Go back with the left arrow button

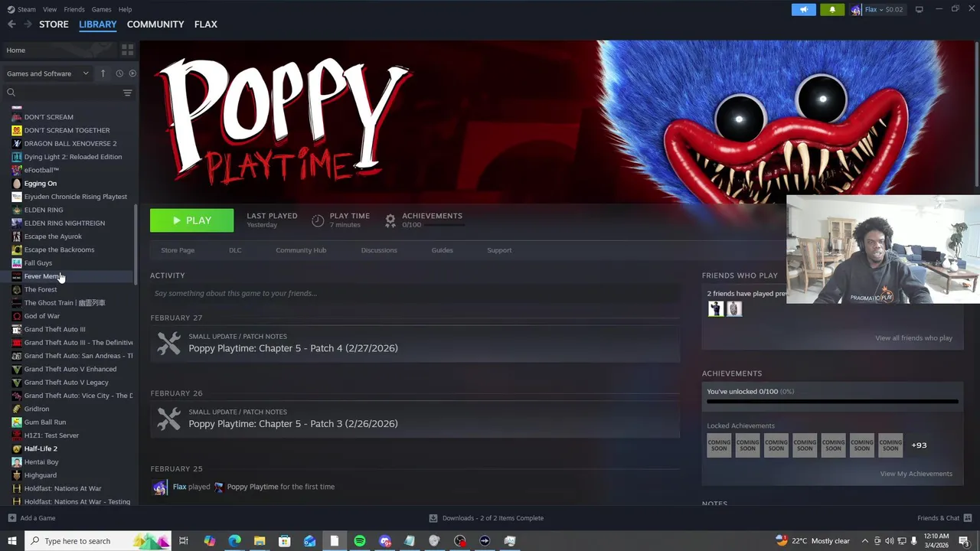[11, 24]
